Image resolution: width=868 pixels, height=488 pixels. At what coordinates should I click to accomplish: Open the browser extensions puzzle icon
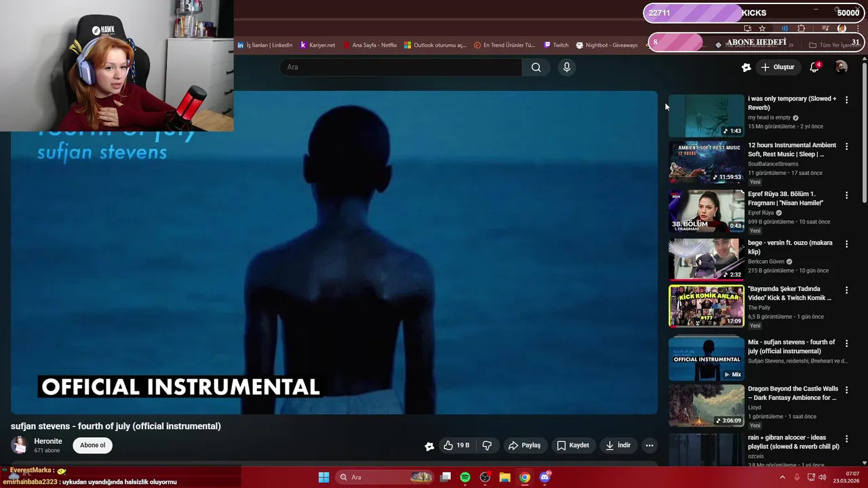(801, 28)
